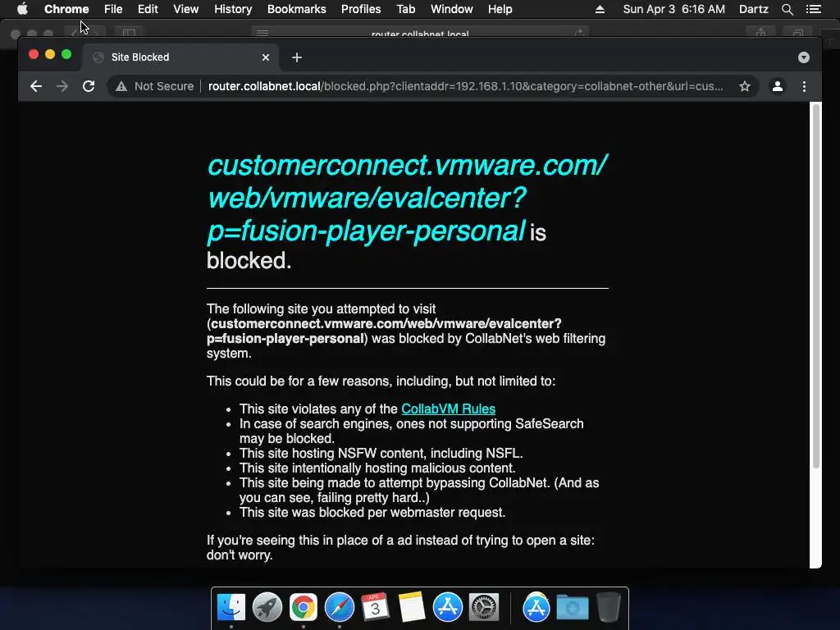Viewport: 840px width, 630px height.
Task: Reload the blocked page
Action: [89, 86]
